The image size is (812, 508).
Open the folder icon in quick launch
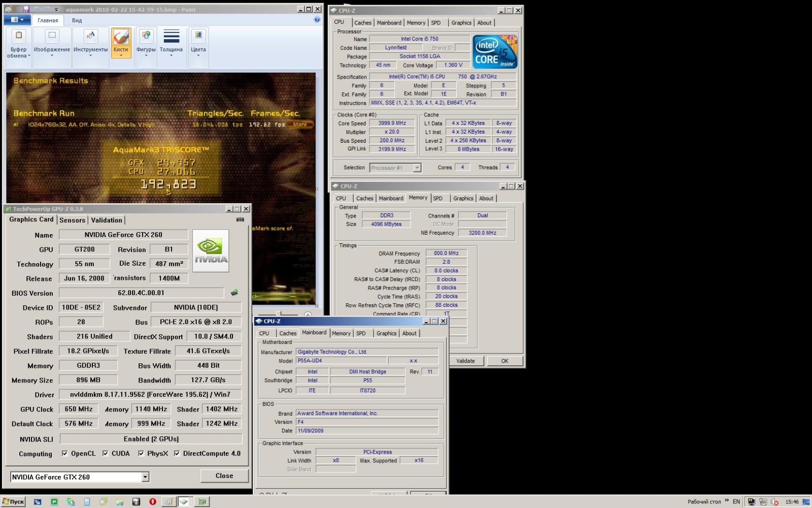coord(120,502)
